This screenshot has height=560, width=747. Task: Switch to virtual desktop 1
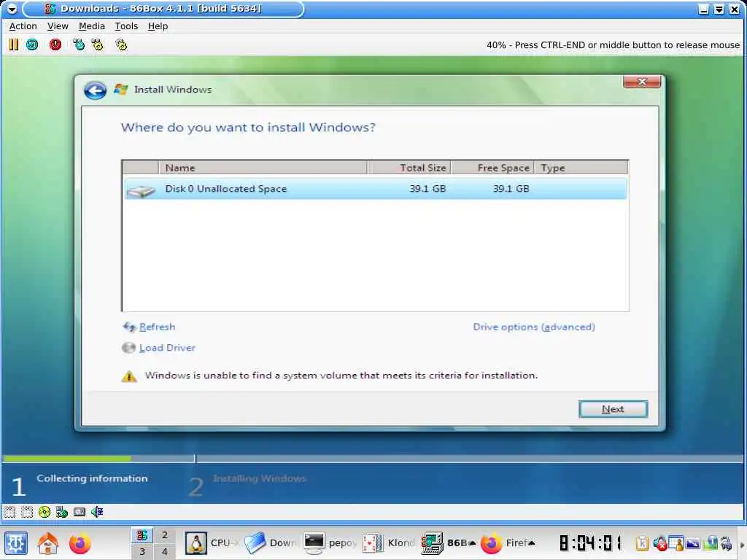[142, 534]
